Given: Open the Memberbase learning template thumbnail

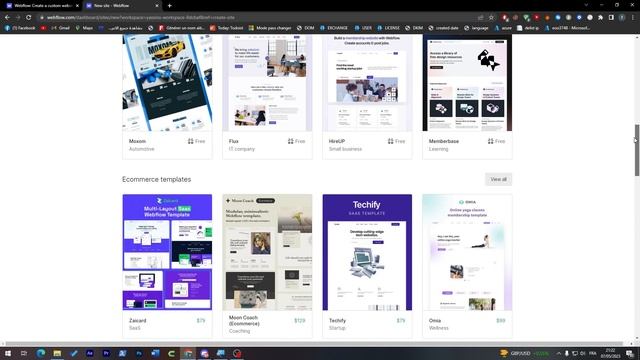Looking at the screenshot, I should [x=467, y=83].
